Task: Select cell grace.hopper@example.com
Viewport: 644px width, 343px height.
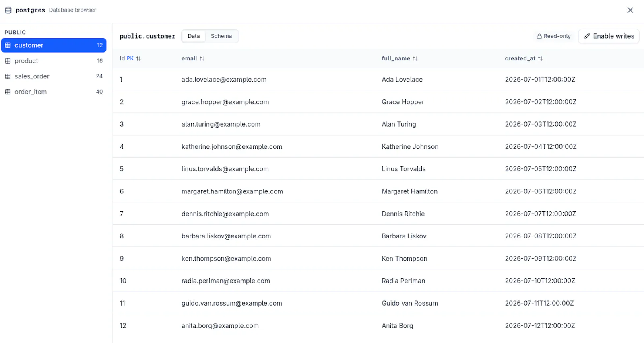Action: (x=225, y=102)
